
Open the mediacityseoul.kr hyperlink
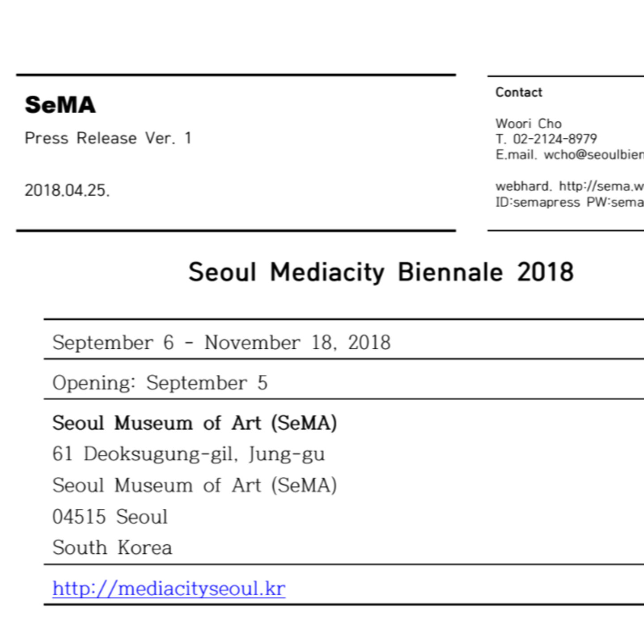coord(169,589)
